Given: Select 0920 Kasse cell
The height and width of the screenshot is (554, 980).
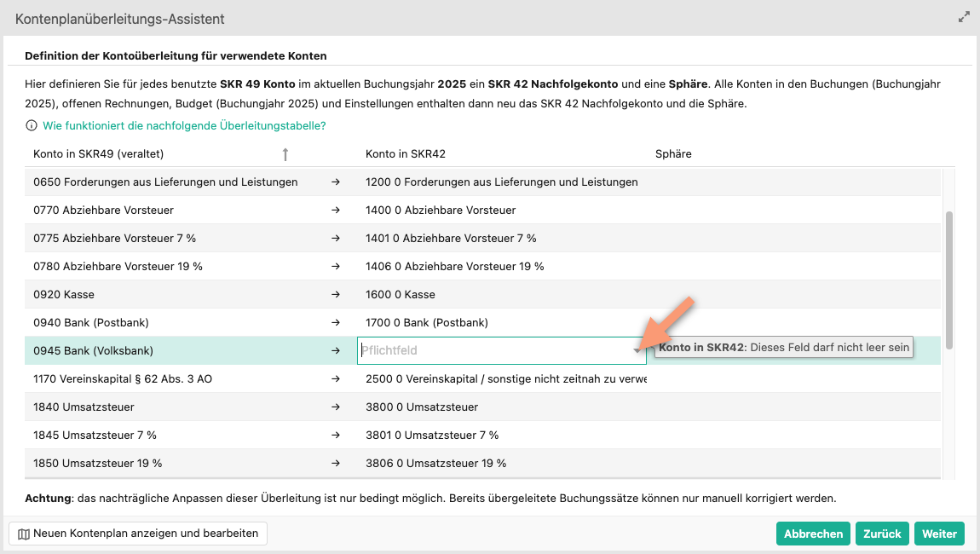Looking at the screenshot, I should point(64,295).
